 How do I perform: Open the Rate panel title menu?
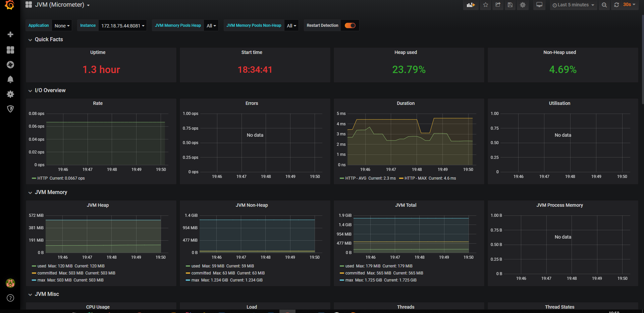98,103
